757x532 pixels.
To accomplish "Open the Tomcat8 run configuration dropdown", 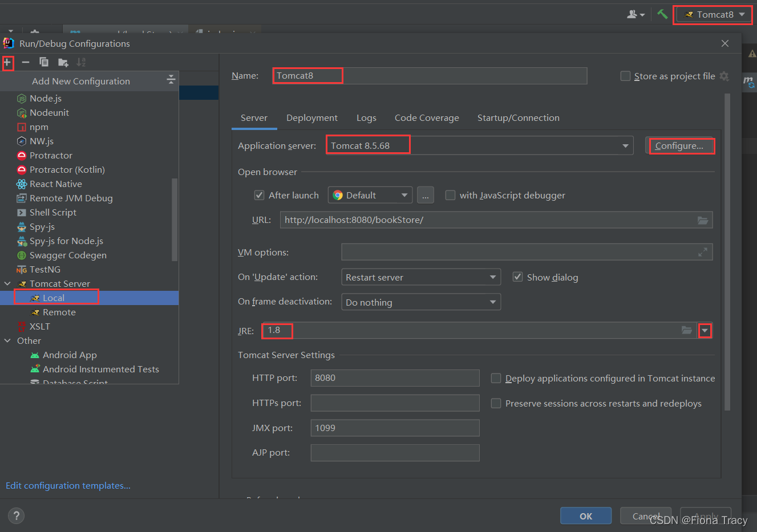I will [714, 14].
